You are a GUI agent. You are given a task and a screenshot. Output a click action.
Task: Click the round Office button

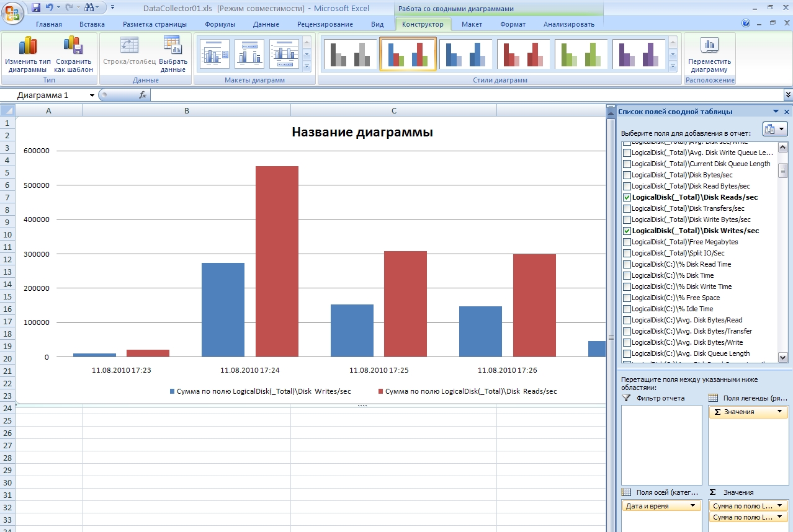[x=14, y=12]
